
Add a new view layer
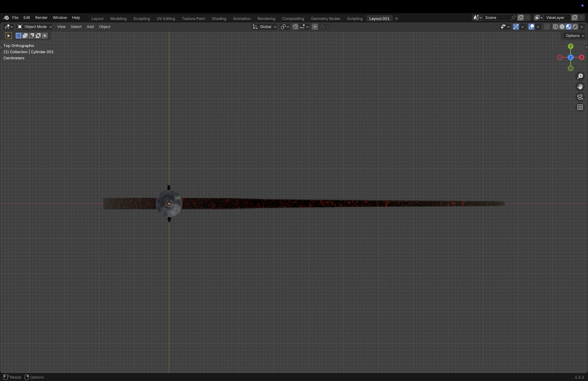575,18
